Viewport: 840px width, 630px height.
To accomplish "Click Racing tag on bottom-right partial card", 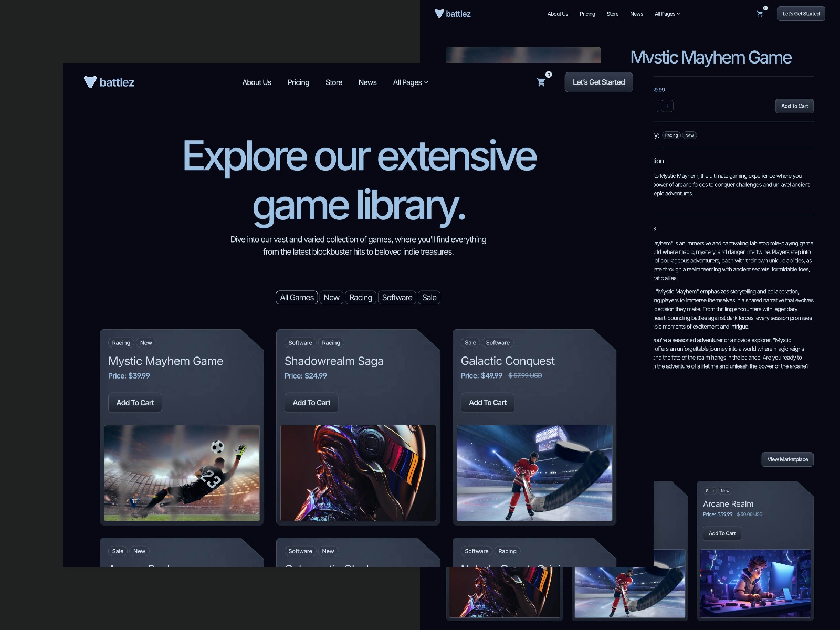I will pyautogui.click(x=507, y=551).
